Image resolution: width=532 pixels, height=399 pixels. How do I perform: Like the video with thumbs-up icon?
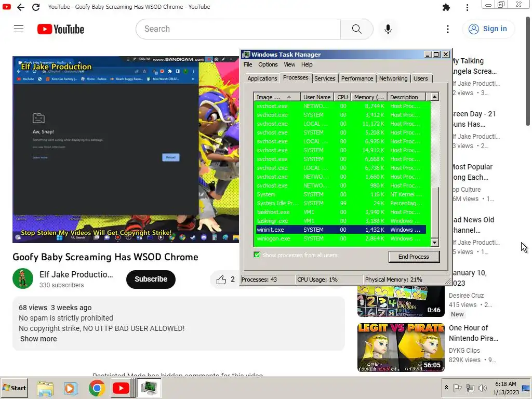221,280
